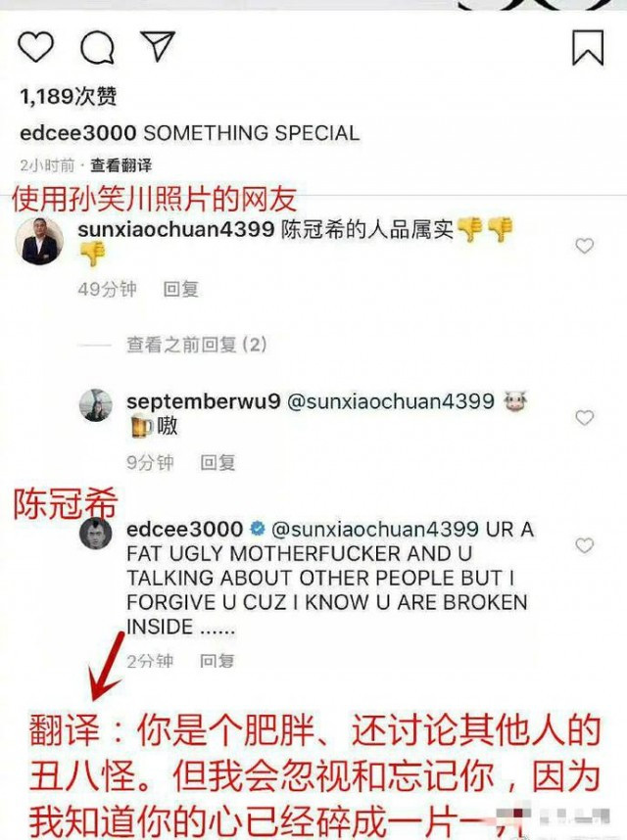Save post with bookmark icon
The width and height of the screenshot is (627, 840).
pos(588,48)
